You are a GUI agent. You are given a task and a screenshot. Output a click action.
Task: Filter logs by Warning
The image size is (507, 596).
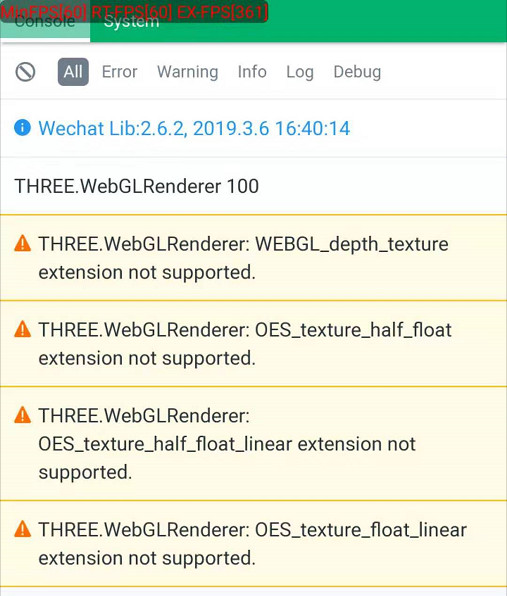click(188, 72)
